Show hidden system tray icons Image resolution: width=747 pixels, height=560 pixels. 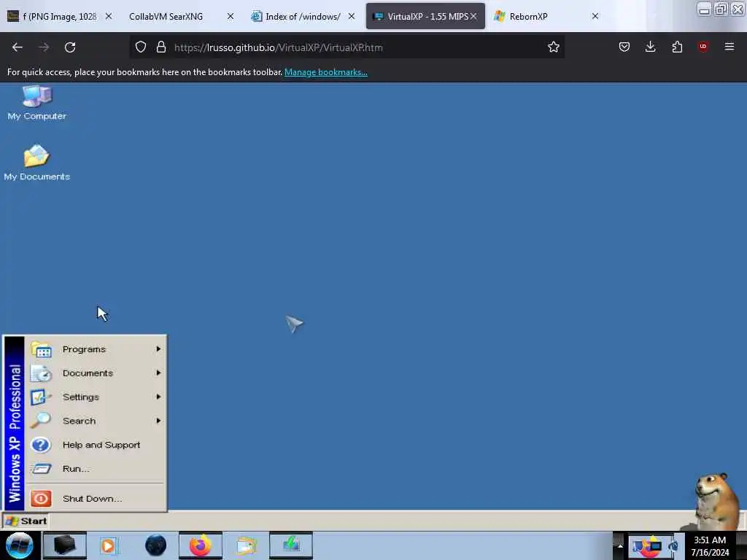(x=620, y=545)
